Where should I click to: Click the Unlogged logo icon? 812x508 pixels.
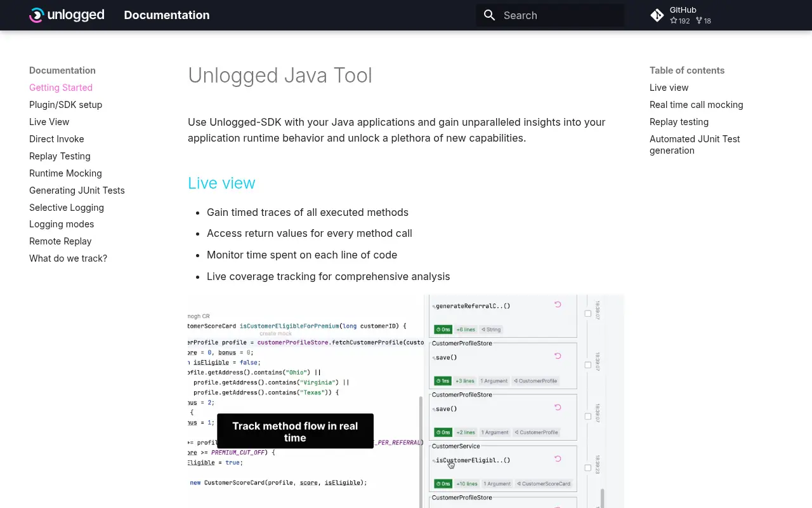coord(67,15)
